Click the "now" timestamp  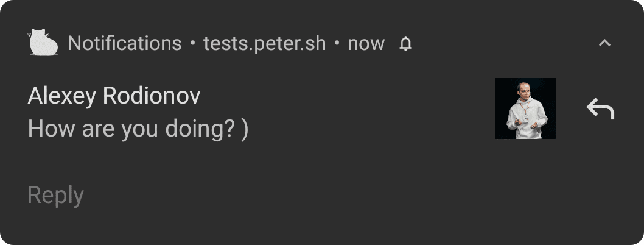pos(366,44)
